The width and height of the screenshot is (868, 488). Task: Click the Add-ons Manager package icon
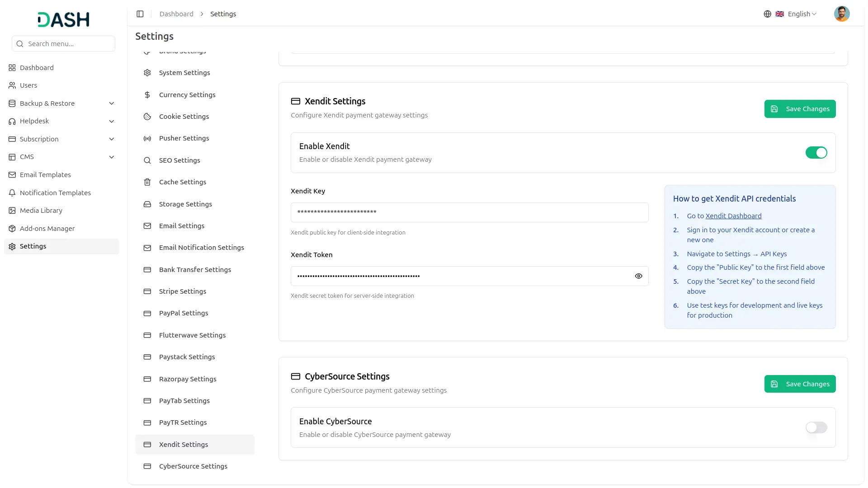point(12,229)
